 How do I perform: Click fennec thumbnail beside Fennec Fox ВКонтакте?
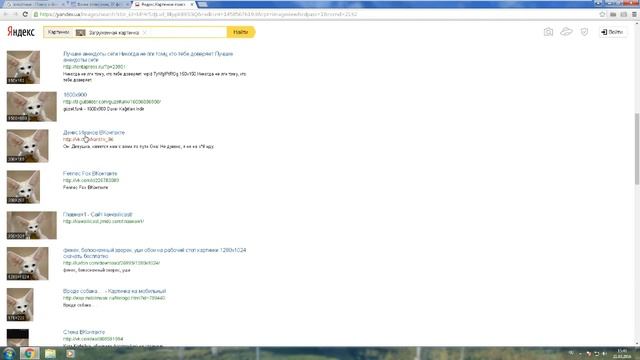tap(23, 187)
